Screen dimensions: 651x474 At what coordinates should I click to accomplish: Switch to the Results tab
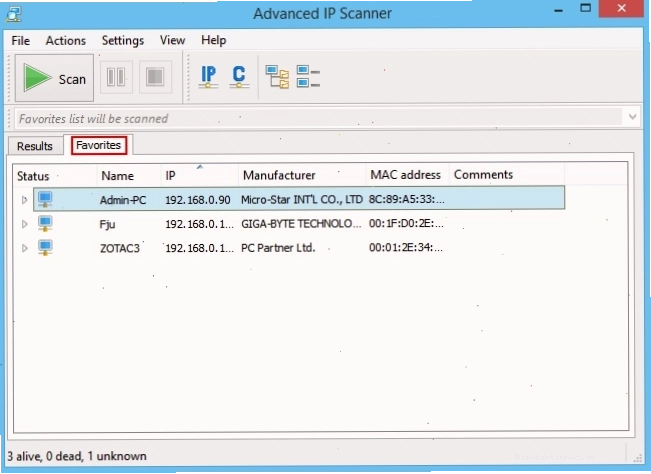click(35, 146)
